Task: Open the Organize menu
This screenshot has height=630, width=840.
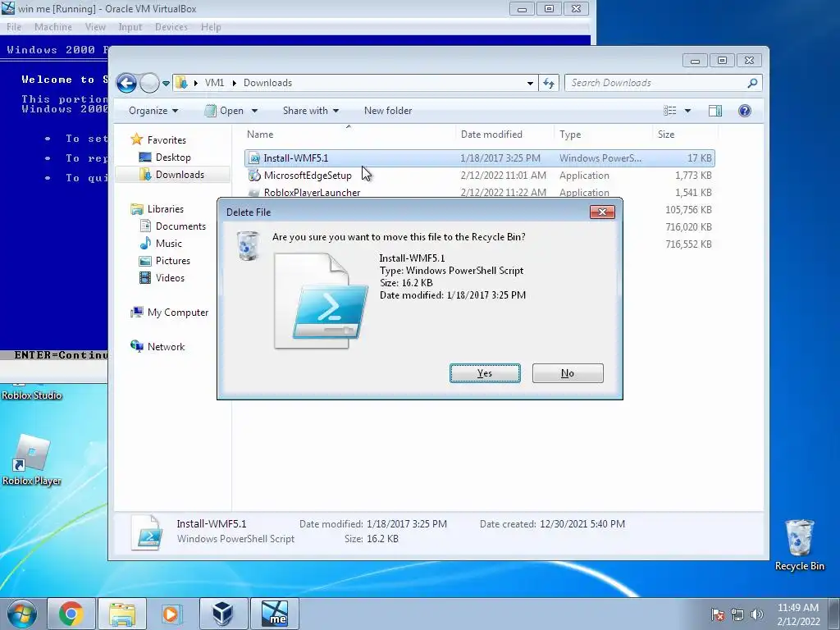Action: (x=153, y=111)
